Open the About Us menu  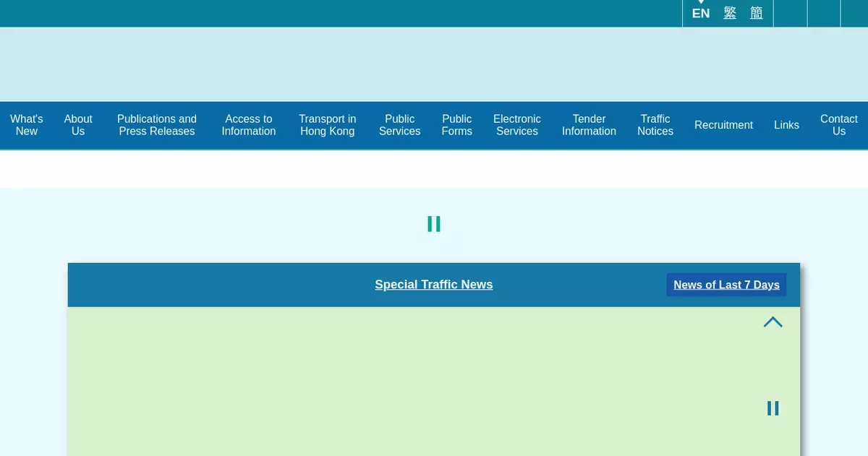[78, 125]
